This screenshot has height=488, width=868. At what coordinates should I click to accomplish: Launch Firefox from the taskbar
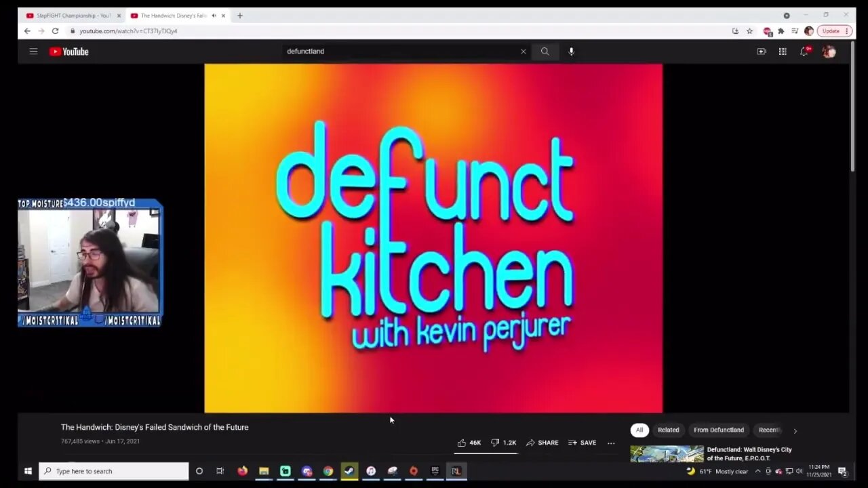[242, 471]
